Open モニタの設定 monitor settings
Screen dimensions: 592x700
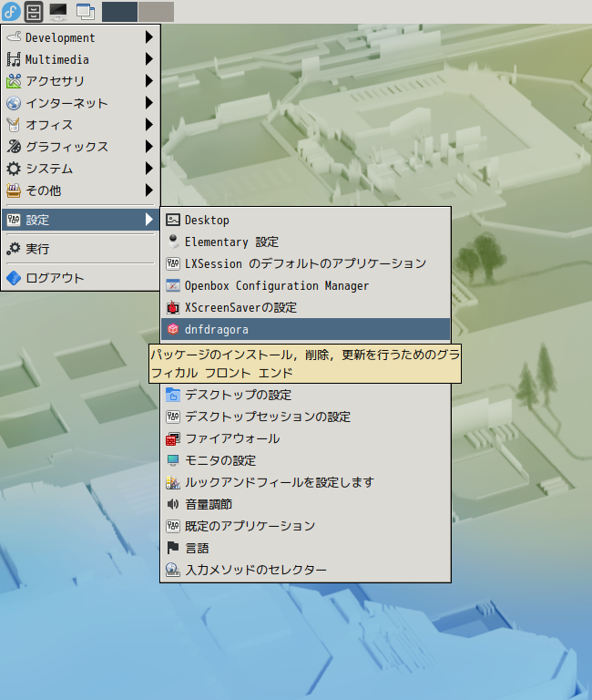pos(306,460)
